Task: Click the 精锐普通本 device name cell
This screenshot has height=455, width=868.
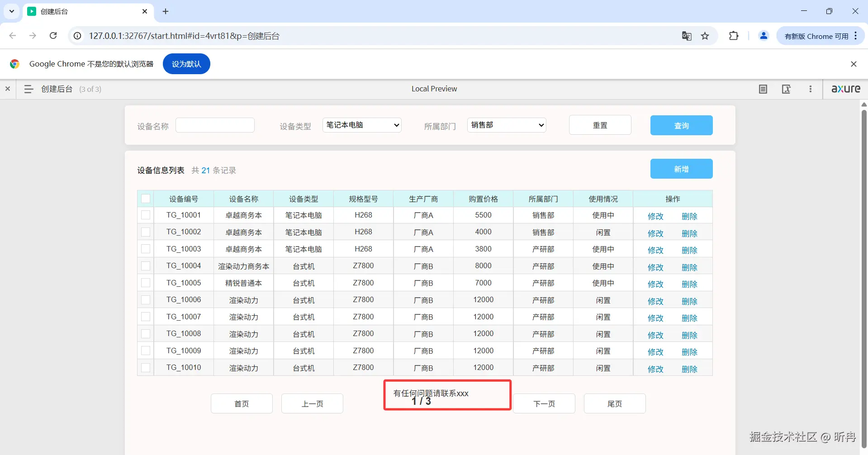Action: [x=244, y=283]
